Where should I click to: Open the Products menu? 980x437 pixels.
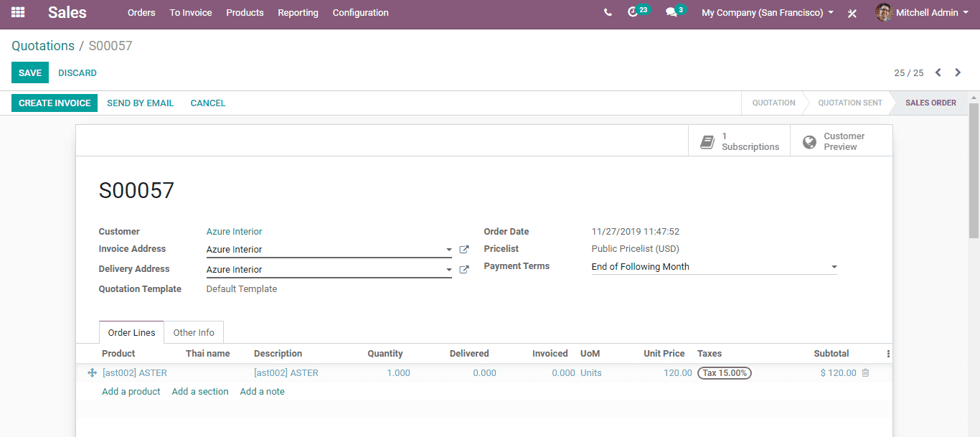click(x=245, y=13)
